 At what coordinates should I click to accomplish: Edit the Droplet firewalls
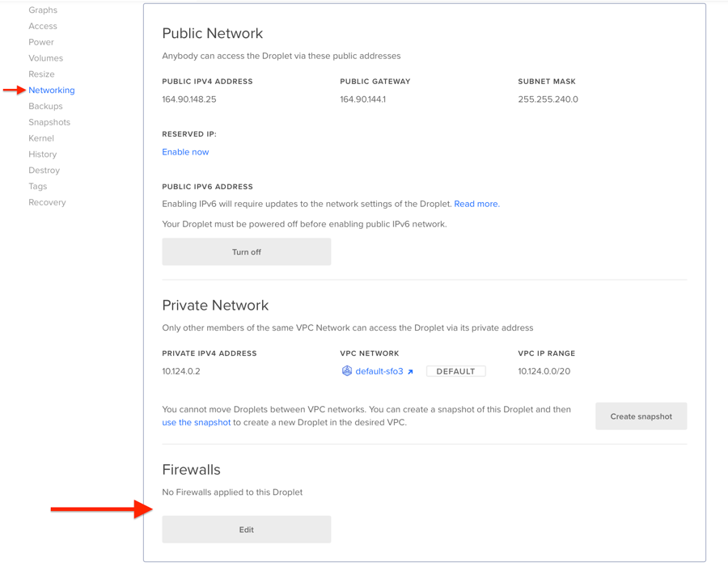click(x=246, y=530)
